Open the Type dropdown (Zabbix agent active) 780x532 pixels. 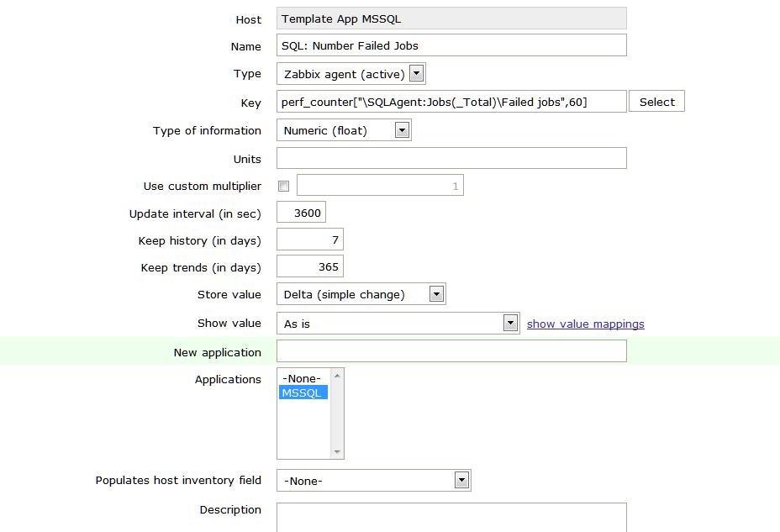click(351, 74)
